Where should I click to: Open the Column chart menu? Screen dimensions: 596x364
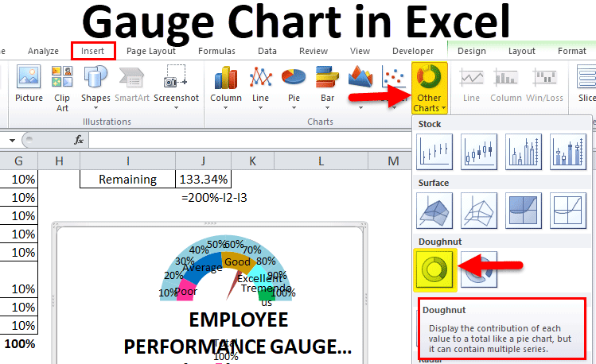pyautogui.click(x=226, y=88)
